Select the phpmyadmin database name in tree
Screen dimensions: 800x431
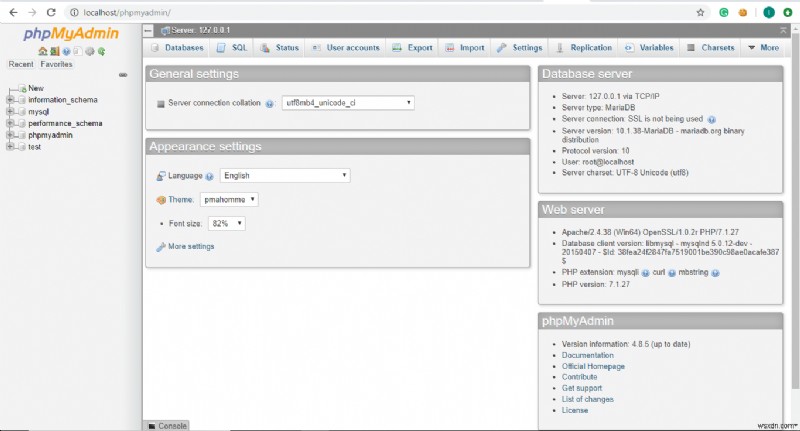point(50,135)
